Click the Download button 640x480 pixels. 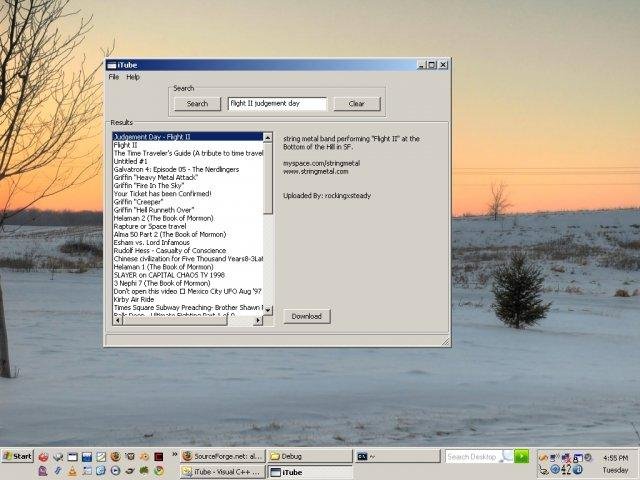pos(307,316)
